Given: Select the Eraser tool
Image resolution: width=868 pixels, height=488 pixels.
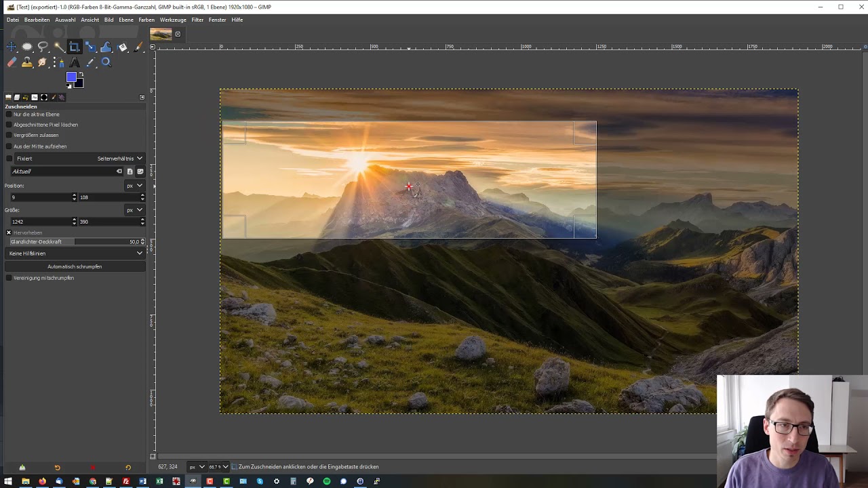Looking at the screenshot, I should 12,62.
